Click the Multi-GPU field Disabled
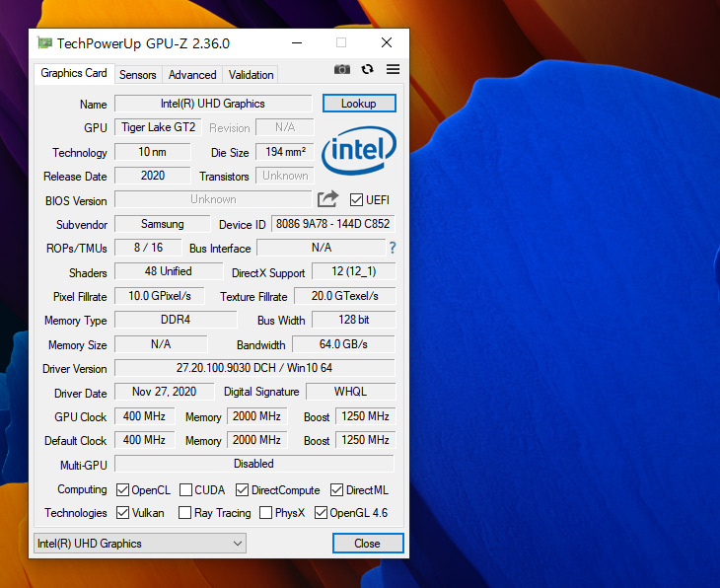720x588 pixels. 253,464
